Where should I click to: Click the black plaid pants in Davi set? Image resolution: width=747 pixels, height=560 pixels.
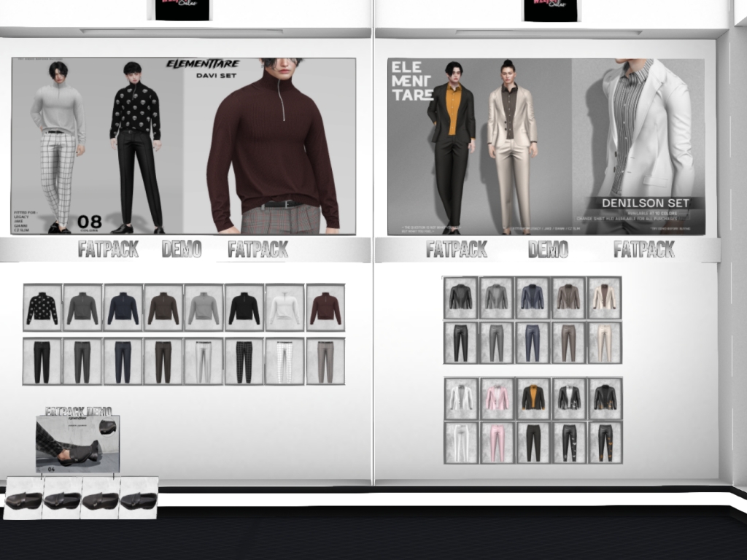click(x=244, y=362)
